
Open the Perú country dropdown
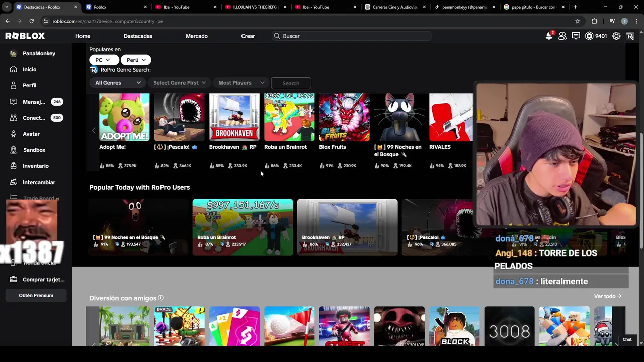(x=136, y=60)
